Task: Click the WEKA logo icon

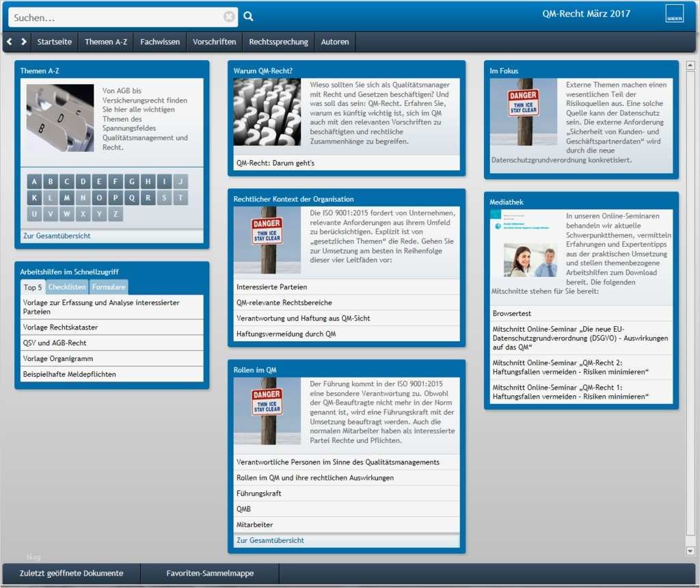Action: pyautogui.click(x=674, y=14)
